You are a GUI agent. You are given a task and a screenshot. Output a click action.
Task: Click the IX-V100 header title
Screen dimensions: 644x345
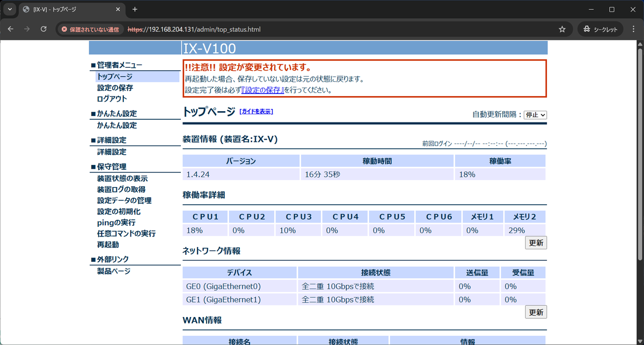(x=209, y=48)
